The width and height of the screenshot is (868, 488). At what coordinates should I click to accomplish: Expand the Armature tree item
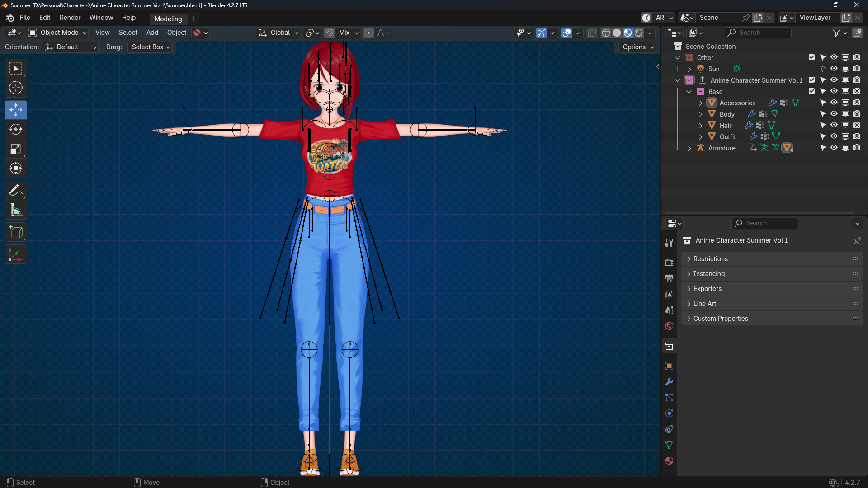[689, 148]
